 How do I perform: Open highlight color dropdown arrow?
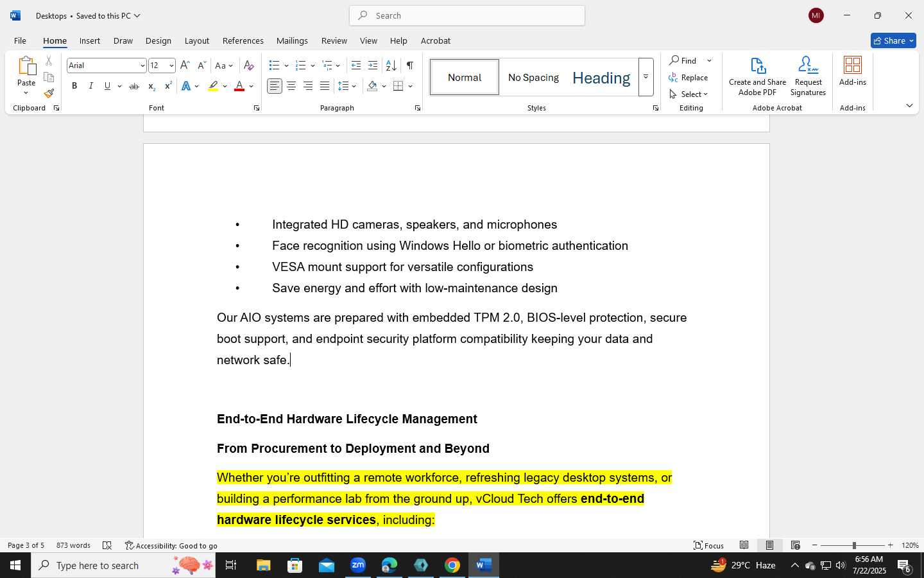pos(225,86)
